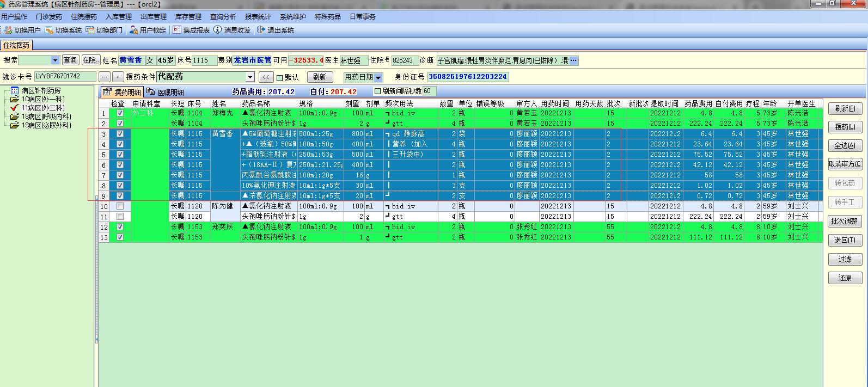Uncheck row 3 黄雪香 检查 checkbox

(120, 134)
